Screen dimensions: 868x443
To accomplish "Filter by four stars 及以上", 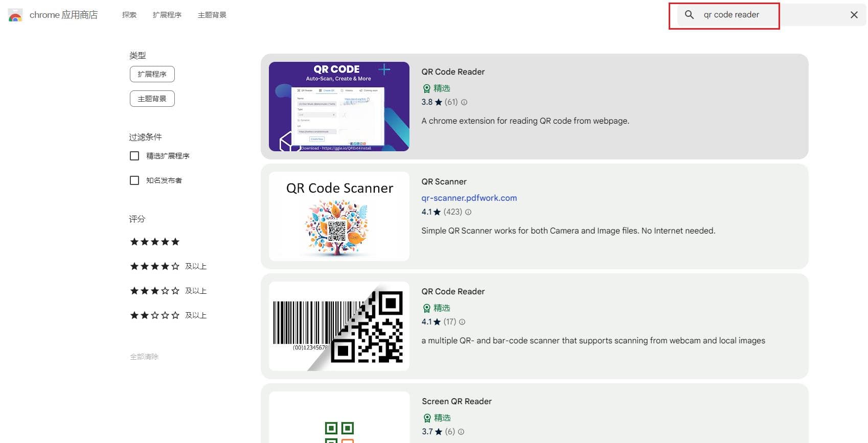I will click(168, 266).
